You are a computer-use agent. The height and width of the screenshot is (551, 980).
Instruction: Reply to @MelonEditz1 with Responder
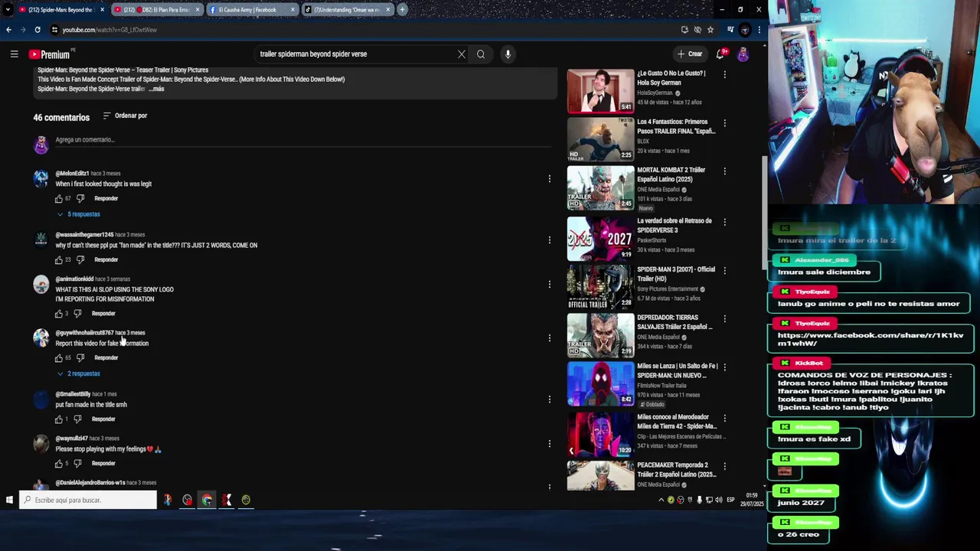point(106,198)
